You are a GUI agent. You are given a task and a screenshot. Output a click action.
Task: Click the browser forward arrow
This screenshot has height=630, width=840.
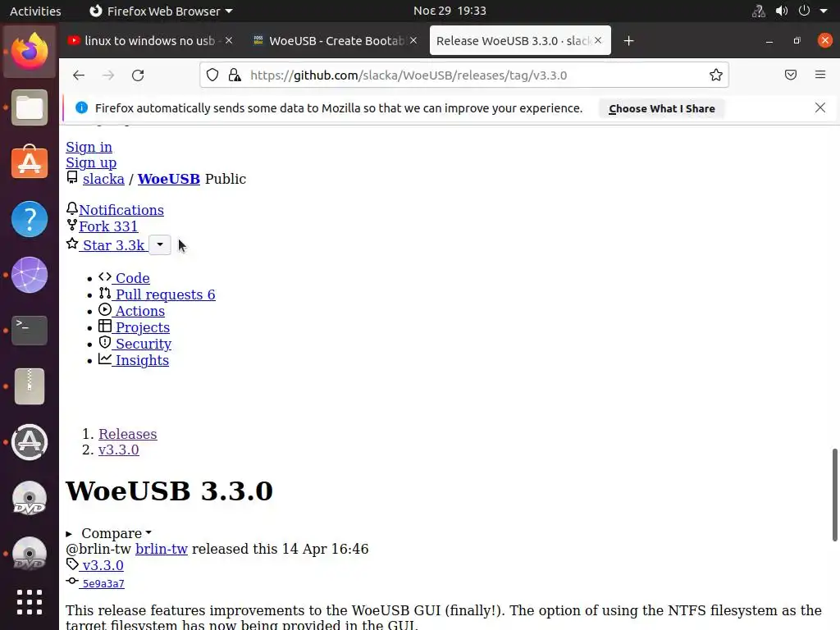[x=108, y=75]
